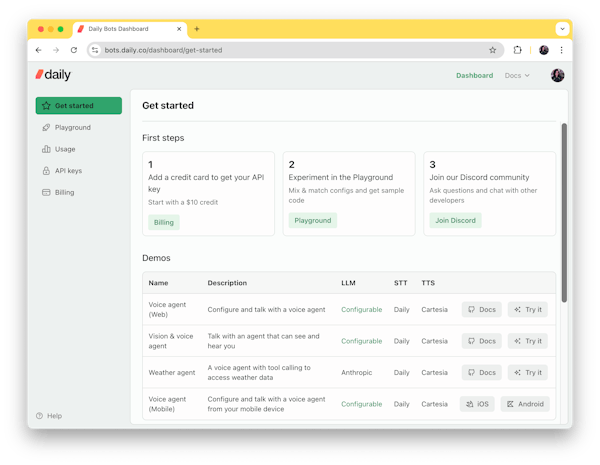Click the Demos section heading
The image size is (600, 465).
tap(156, 258)
